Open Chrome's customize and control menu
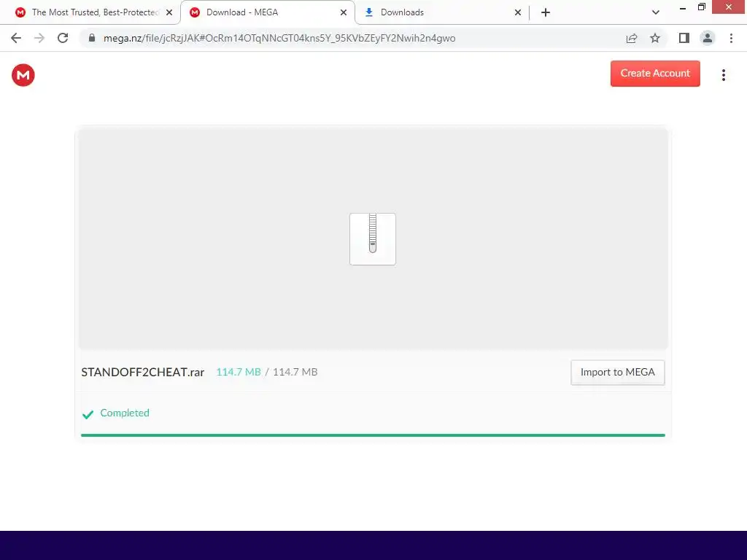Screen dimensions: 747x560 [x=731, y=38]
